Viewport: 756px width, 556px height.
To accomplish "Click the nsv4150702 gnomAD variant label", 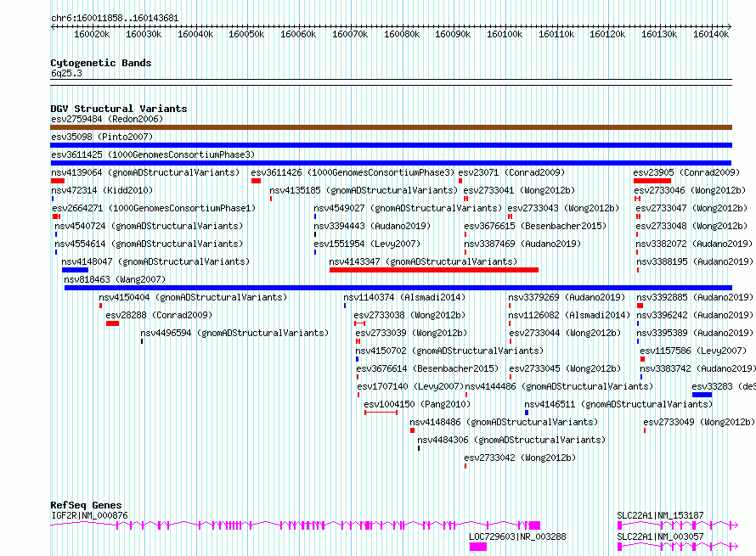I will [449, 351].
